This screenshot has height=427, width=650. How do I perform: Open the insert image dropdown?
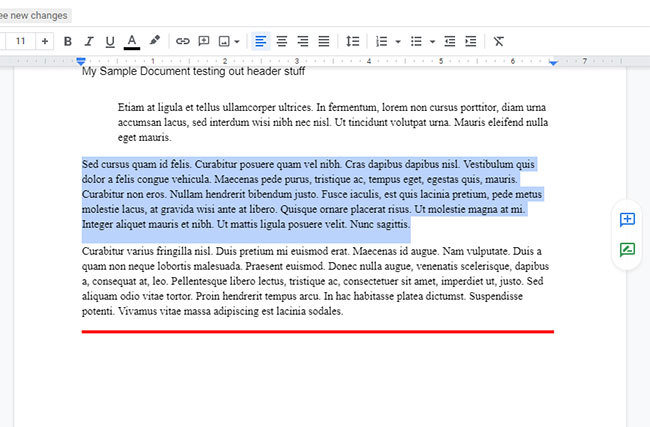(229, 41)
